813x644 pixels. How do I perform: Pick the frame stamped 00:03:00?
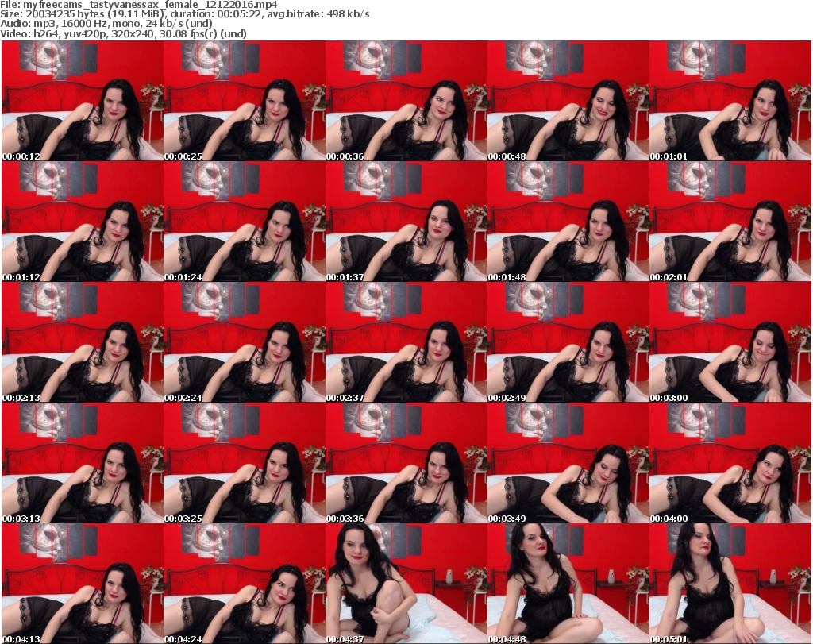(x=730, y=342)
